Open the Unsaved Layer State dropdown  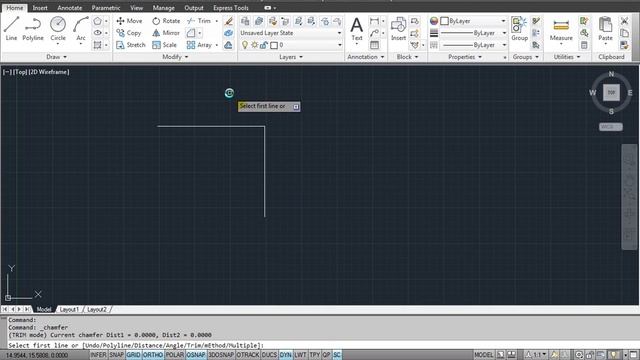pyautogui.click(x=291, y=33)
